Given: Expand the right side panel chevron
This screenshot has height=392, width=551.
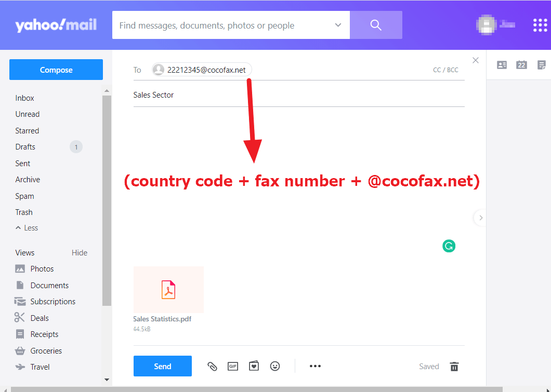Looking at the screenshot, I should pos(481,218).
